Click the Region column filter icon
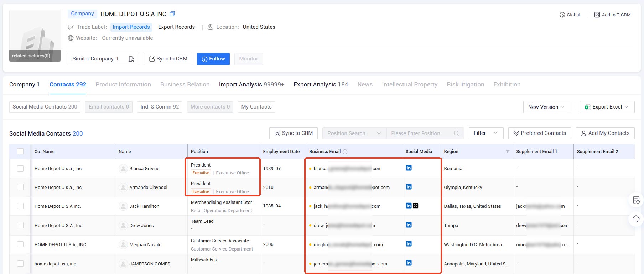644x274 pixels. click(508, 152)
